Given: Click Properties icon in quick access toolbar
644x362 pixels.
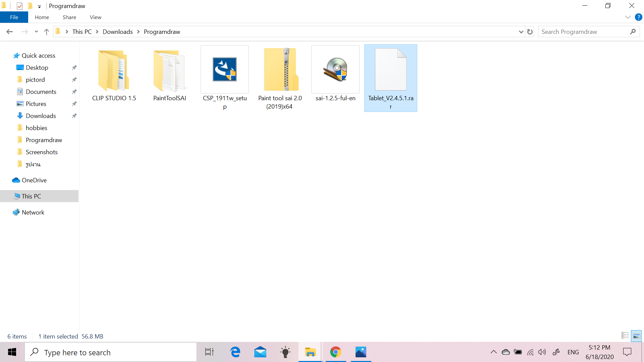Looking at the screenshot, I should click(19, 6).
